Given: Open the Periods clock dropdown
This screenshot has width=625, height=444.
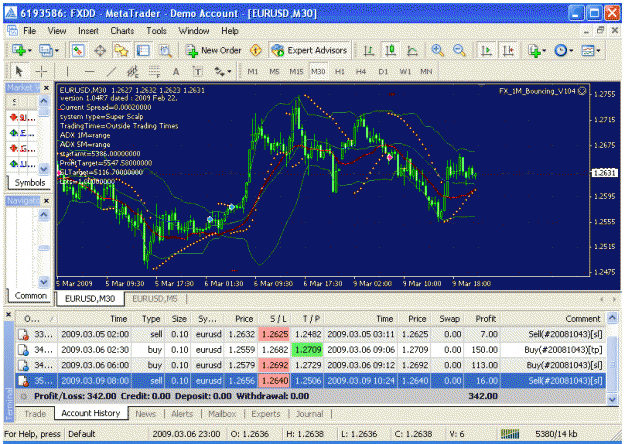Looking at the screenshot, I should click(x=571, y=51).
